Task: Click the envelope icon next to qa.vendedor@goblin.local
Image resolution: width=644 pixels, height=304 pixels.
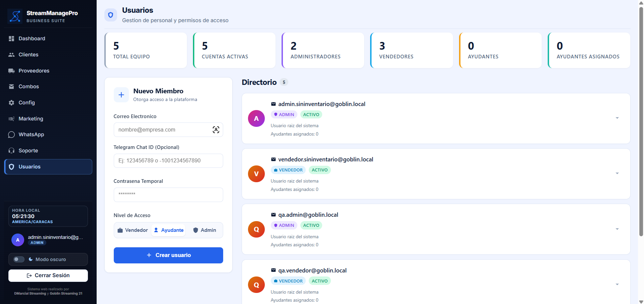Action: (x=274, y=270)
